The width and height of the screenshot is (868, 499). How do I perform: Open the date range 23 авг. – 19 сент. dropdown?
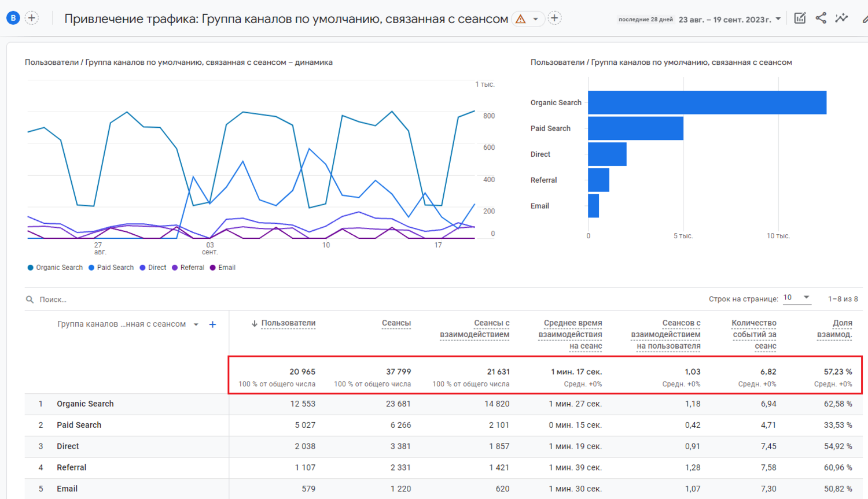coord(730,19)
